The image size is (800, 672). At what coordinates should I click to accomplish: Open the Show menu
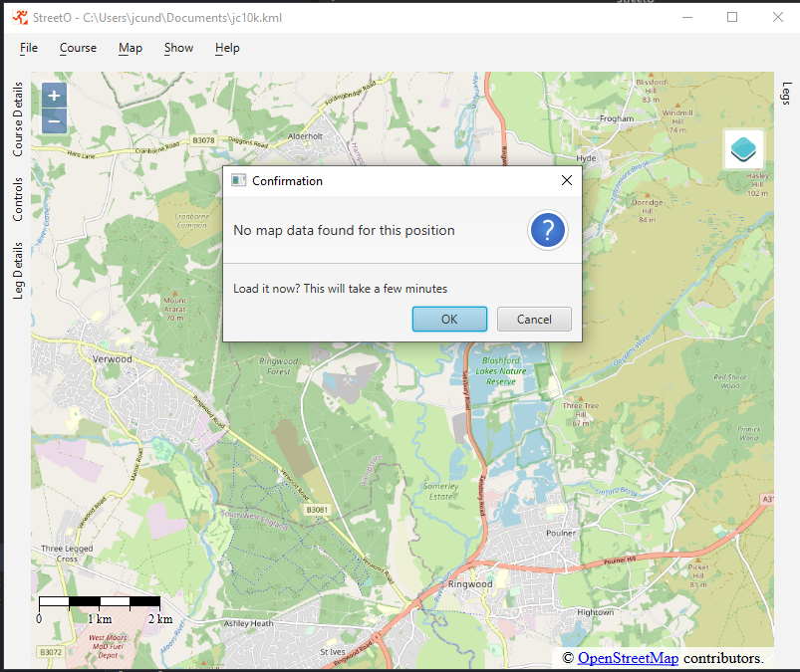pos(178,48)
